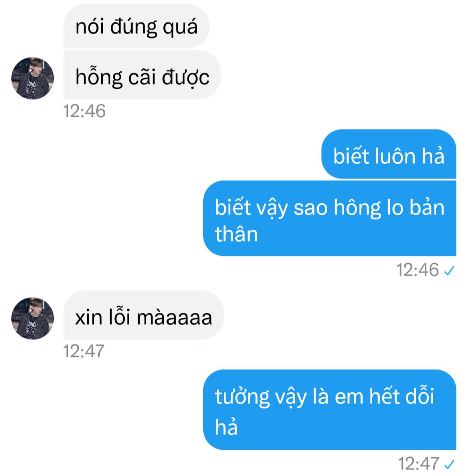Click the word 'tưởng' in the last blue bubble
Image resolution: width=473 pixels, height=476 pixels.
(242, 397)
